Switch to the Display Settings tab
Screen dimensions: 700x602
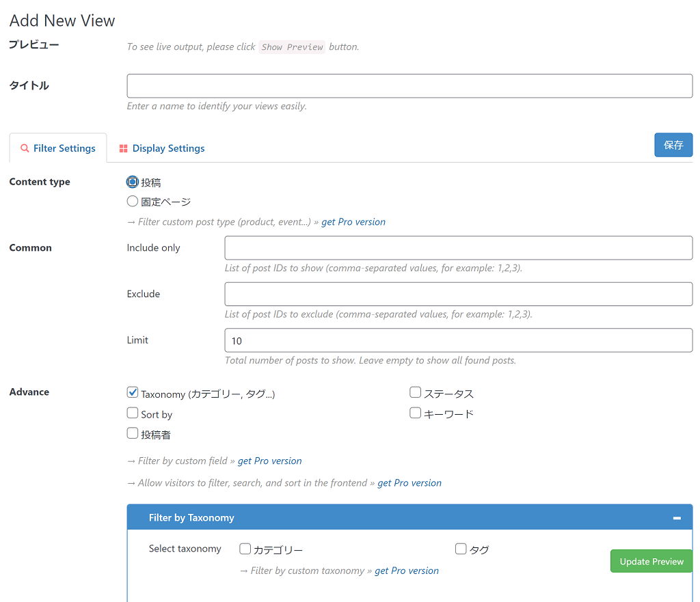161,148
